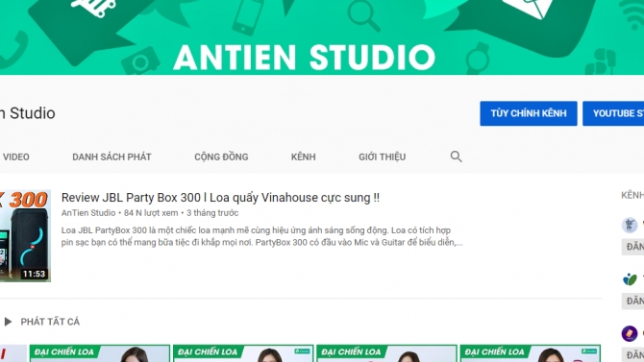This screenshot has width=644, height=362.
Task: Open the green-blue leaf channel avatar in sidebar
Action: (630, 279)
